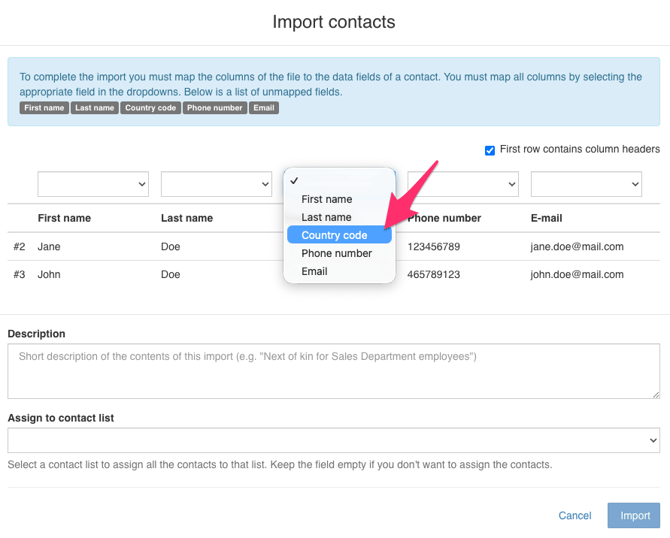Click the Country code unmapped field tag
Screen dimensions: 670x538
tap(150, 108)
